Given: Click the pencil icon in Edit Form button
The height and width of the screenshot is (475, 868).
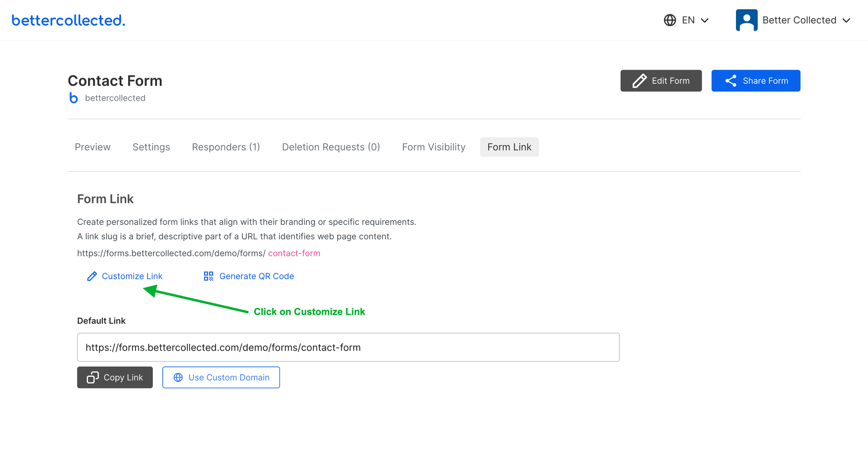Looking at the screenshot, I should pos(639,81).
